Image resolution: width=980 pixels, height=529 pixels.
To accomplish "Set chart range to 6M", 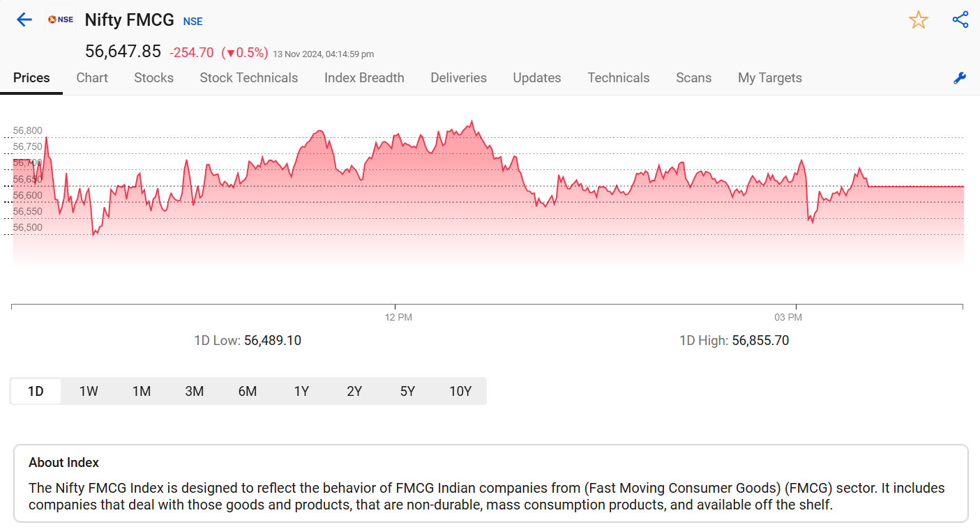I will [248, 391].
